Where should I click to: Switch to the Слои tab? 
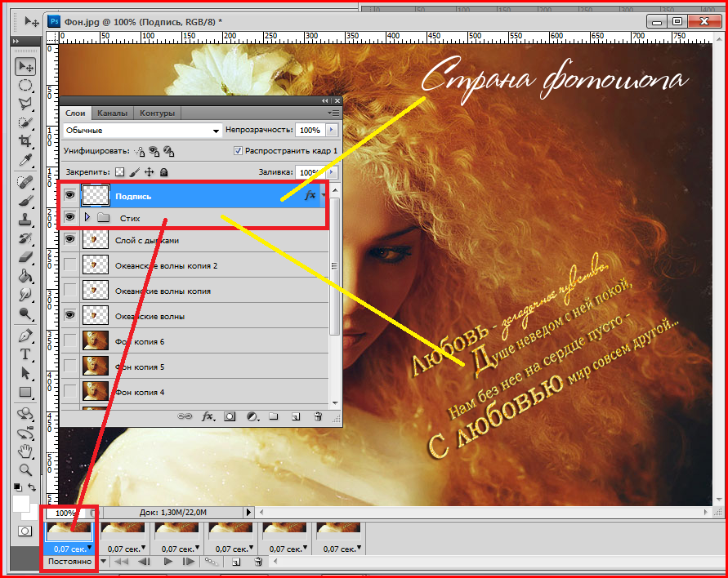click(75, 113)
